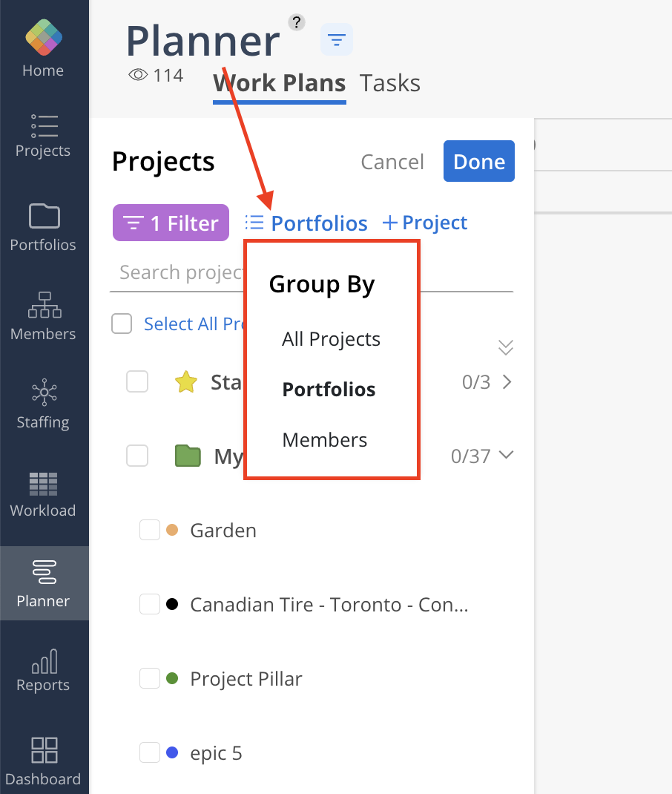This screenshot has height=794, width=672.
Task: Switch to the Tasks tab
Action: tap(390, 83)
